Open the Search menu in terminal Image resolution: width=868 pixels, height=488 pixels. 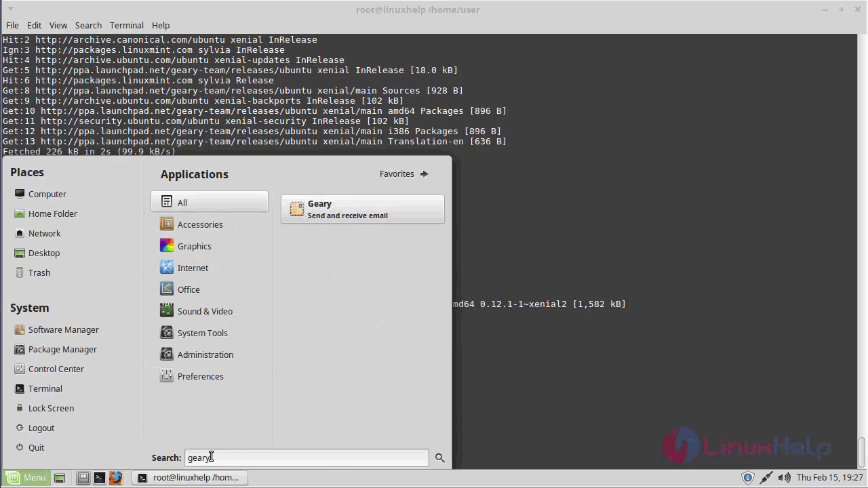tap(88, 25)
